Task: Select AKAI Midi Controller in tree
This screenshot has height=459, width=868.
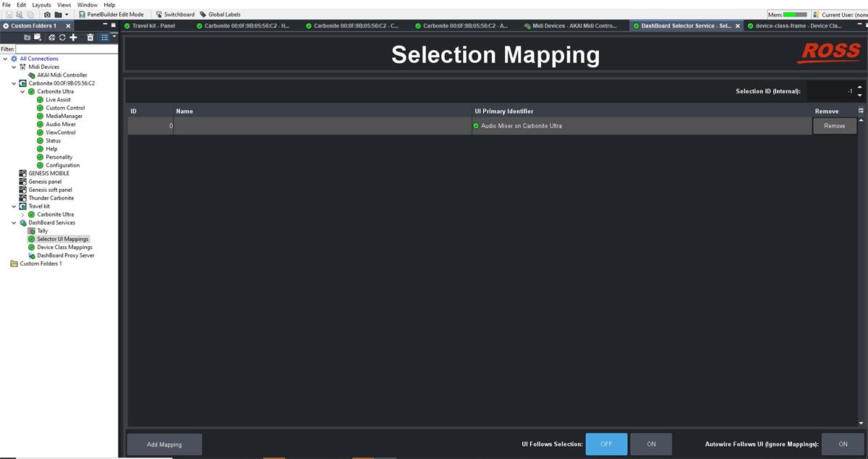Action: click(x=62, y=75)
